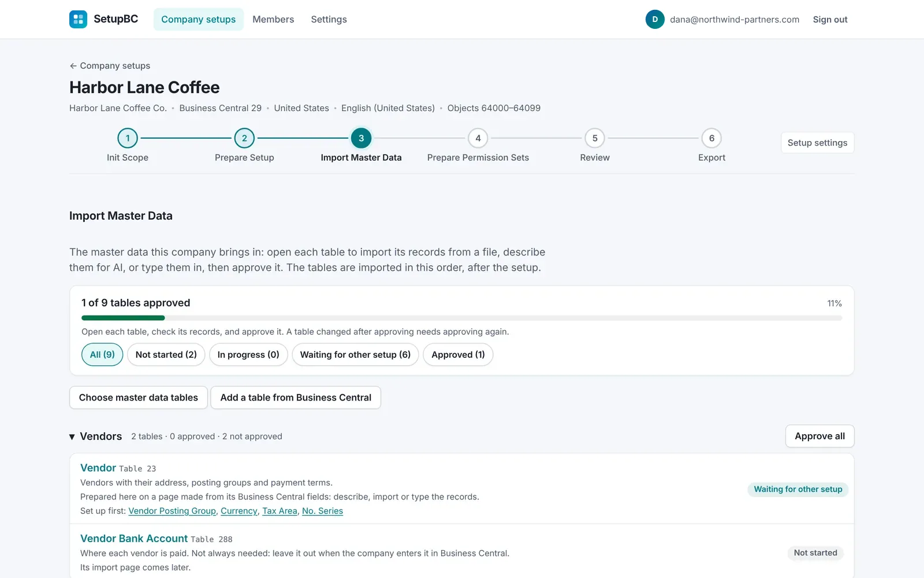Go to step 2 Prepare Setup circle
This screenshot has height=578, width=924.
click(x=244, y=138)
